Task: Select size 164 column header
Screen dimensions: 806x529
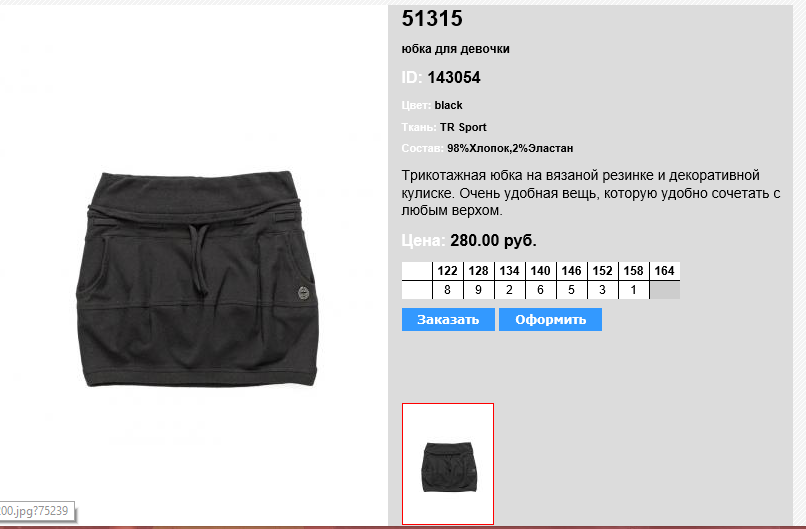Action: 665,271
